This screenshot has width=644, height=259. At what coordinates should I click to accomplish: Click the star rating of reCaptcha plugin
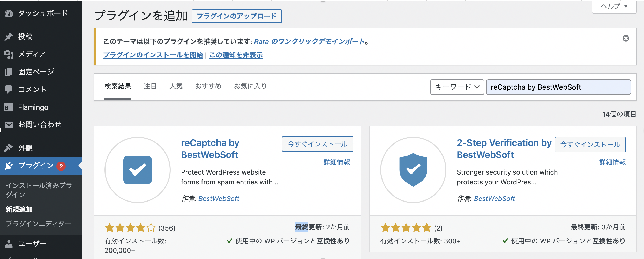click(x=130, y=228)
